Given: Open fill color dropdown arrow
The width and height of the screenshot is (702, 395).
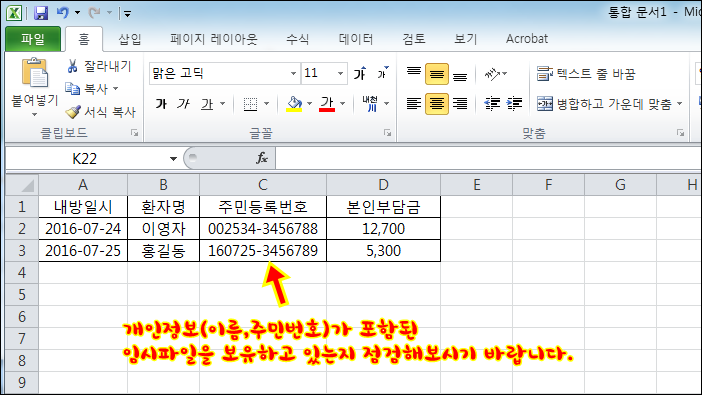Looking at the screenshot, I should [309, 104].
